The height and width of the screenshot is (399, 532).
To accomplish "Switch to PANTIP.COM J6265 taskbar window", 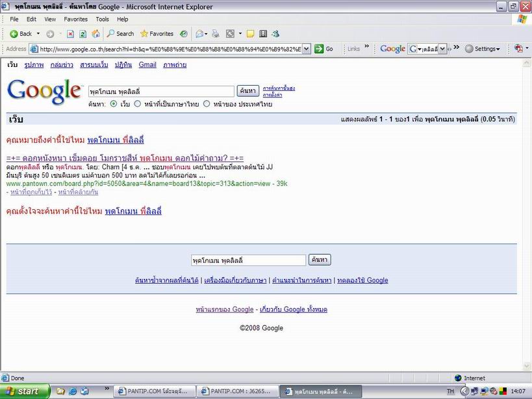I will (238, 392).
